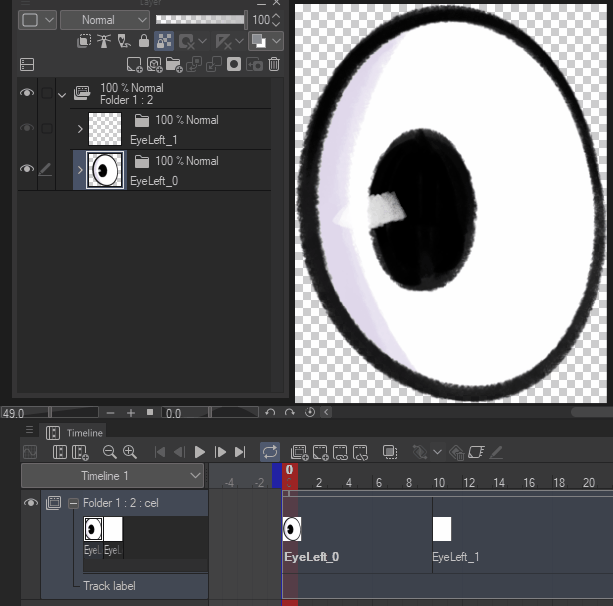This screenshot has height=606, width=613.
Task: Open layer color dropdown arrow
Action: (276, 41)
